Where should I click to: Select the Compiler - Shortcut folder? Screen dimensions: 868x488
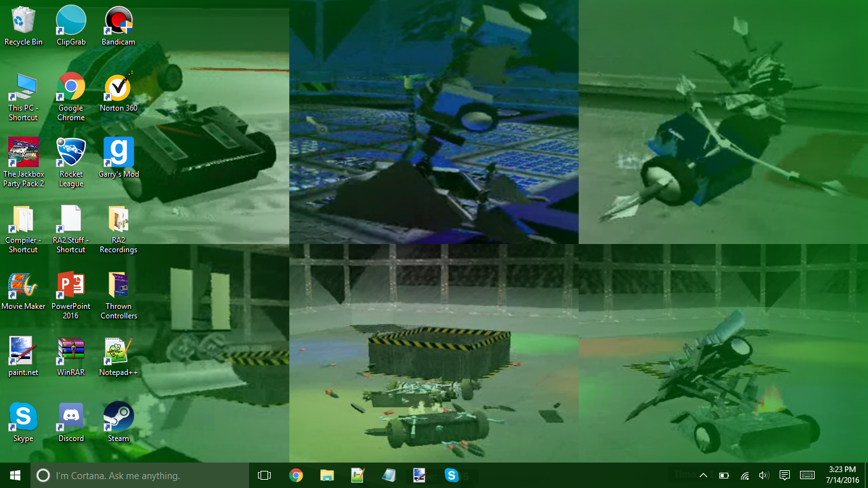(24, 229)
